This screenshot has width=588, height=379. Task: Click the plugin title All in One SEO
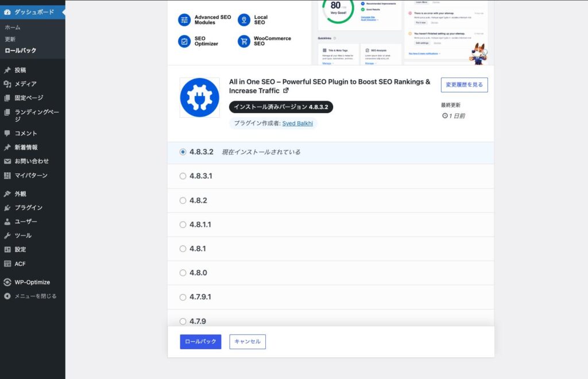coord(330,86)
